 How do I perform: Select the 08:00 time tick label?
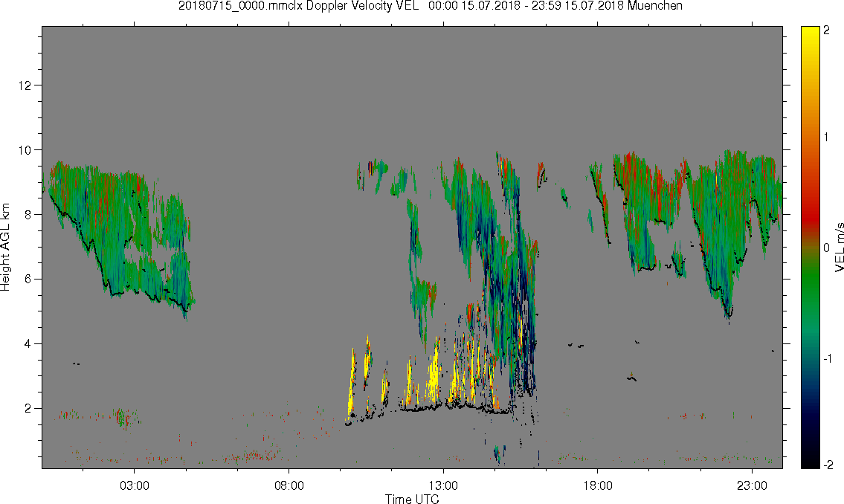tap(289, 485)
